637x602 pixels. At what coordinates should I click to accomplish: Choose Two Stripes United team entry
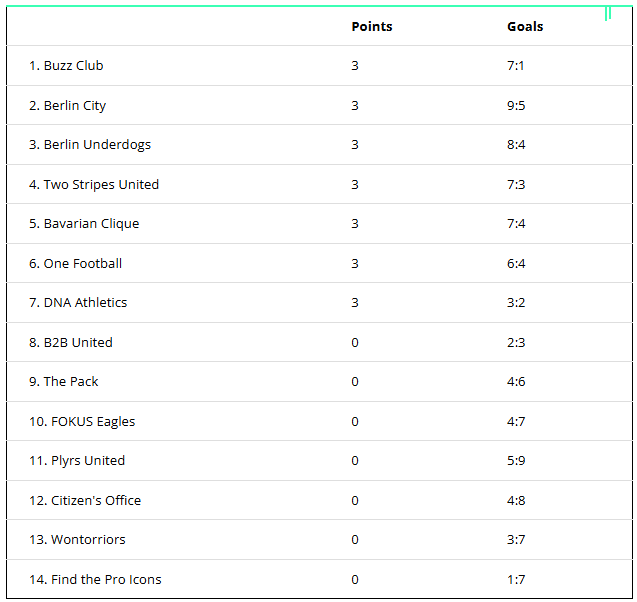click(94, 185)
